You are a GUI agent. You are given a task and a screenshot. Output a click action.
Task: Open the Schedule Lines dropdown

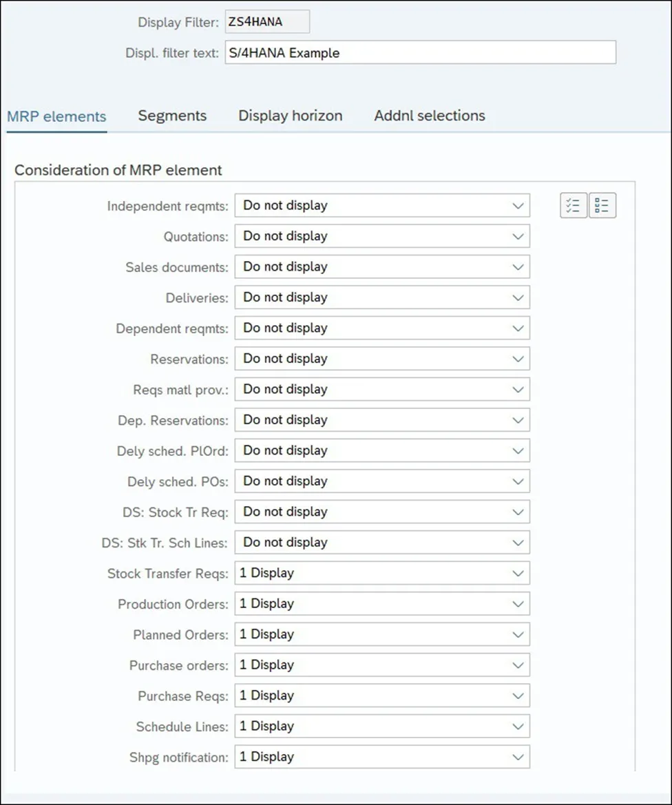tap(518, 726)
